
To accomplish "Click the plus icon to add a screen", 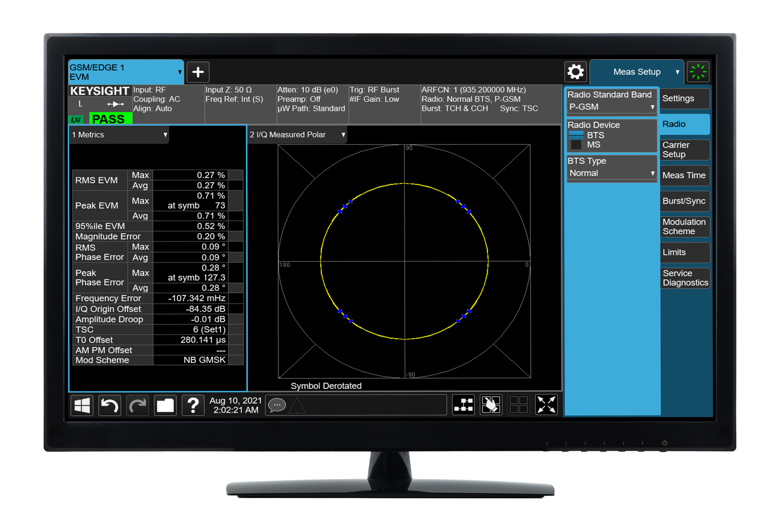I will coord(198,72).
